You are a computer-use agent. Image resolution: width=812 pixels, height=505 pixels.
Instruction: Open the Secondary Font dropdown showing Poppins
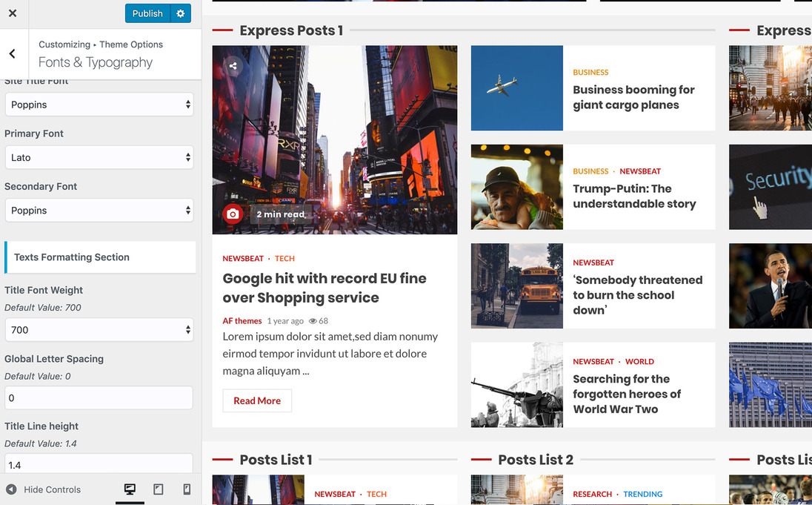[99, 211]
